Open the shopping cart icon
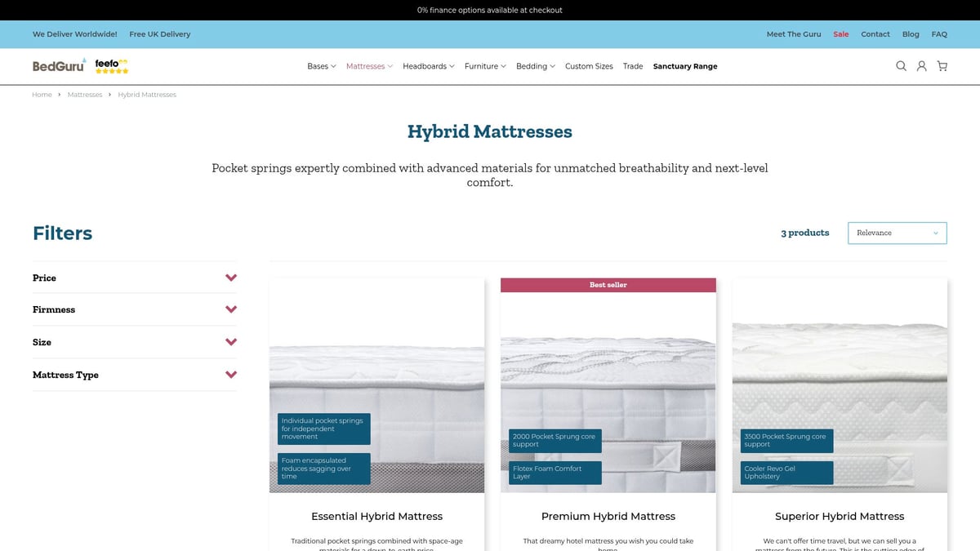 tap(942, 66)
